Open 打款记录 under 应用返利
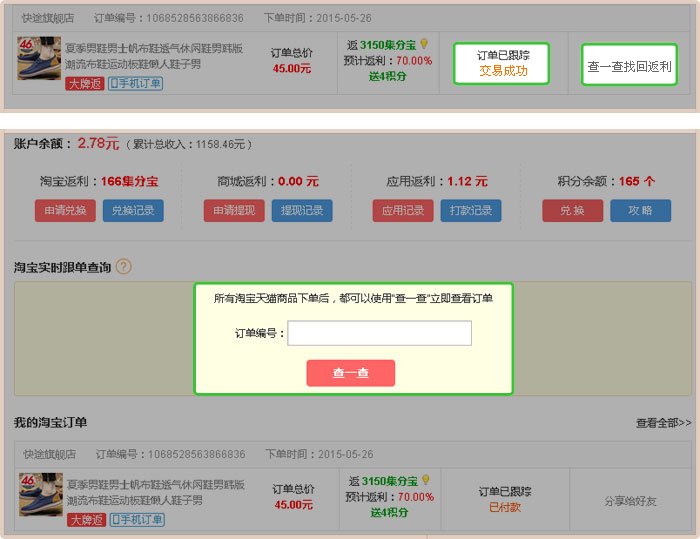This screenshot has height=539, width=700. pyautogui.click(x=471, y=211)
